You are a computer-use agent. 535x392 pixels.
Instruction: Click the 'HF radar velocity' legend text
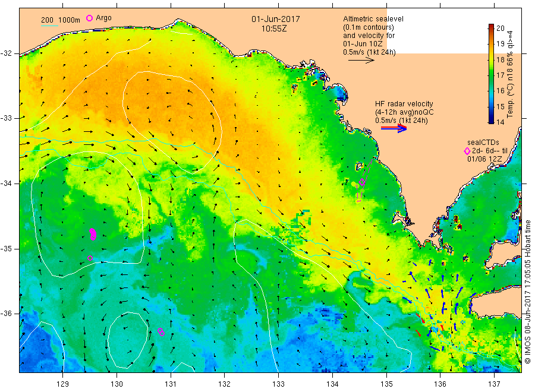pyautogui.click(x=404, y=104)
